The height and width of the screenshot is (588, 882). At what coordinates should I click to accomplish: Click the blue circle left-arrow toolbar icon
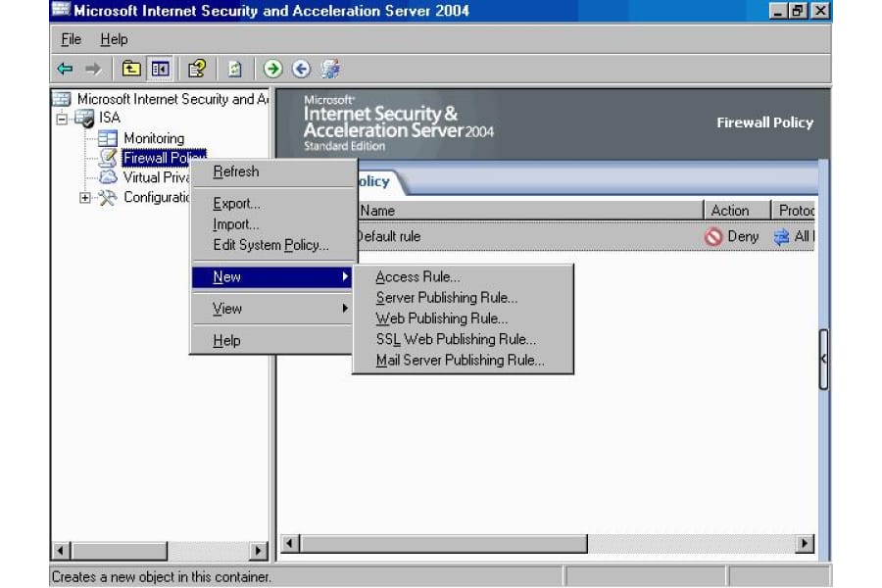tap(301, 69)
